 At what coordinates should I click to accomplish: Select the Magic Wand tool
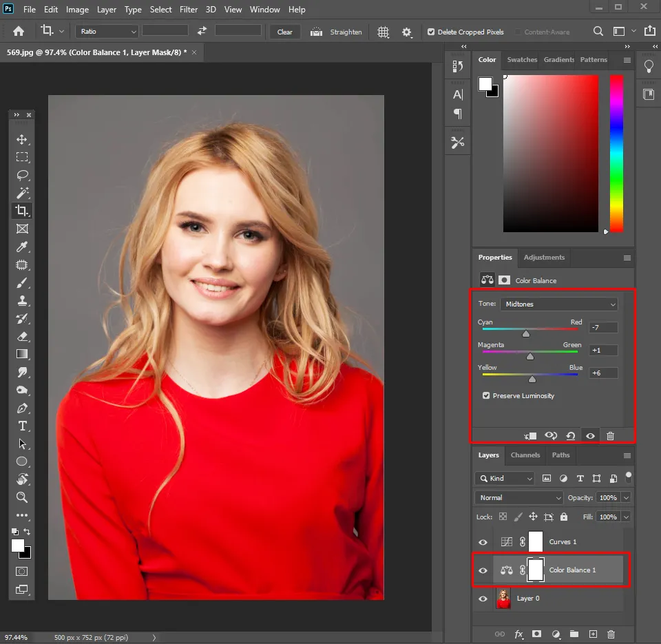[x=22, y=193]
